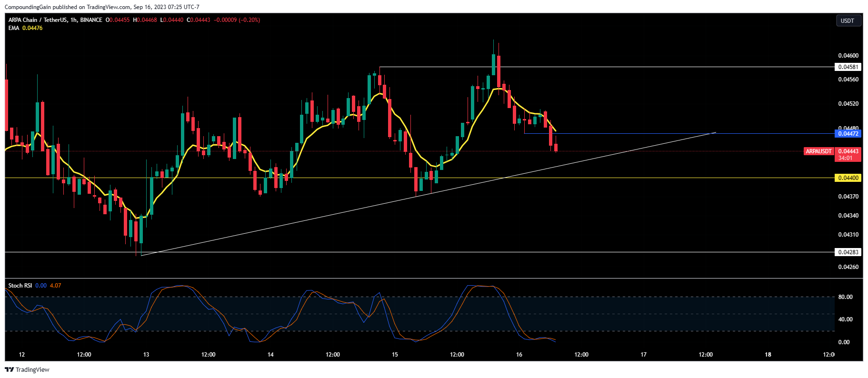Click the 0.04283 price line label
The image size is (868, 378).
pos(848,252)
